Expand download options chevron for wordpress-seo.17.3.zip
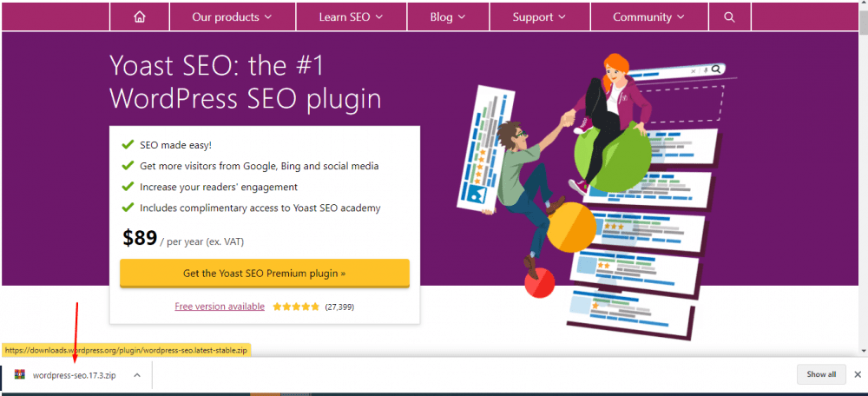Screen dimensions: 868x396 click(x=137, y=375)
